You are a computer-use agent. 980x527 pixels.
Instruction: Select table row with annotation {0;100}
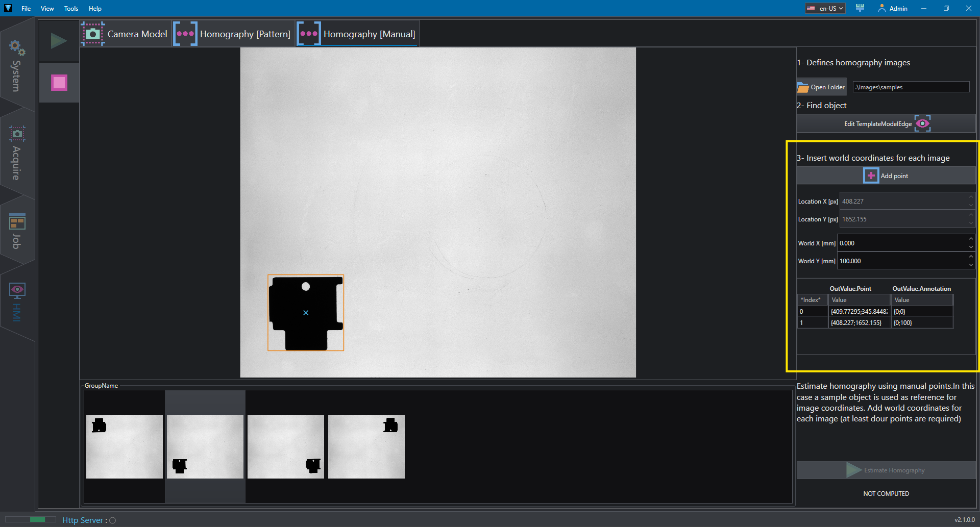coord(875,322)
